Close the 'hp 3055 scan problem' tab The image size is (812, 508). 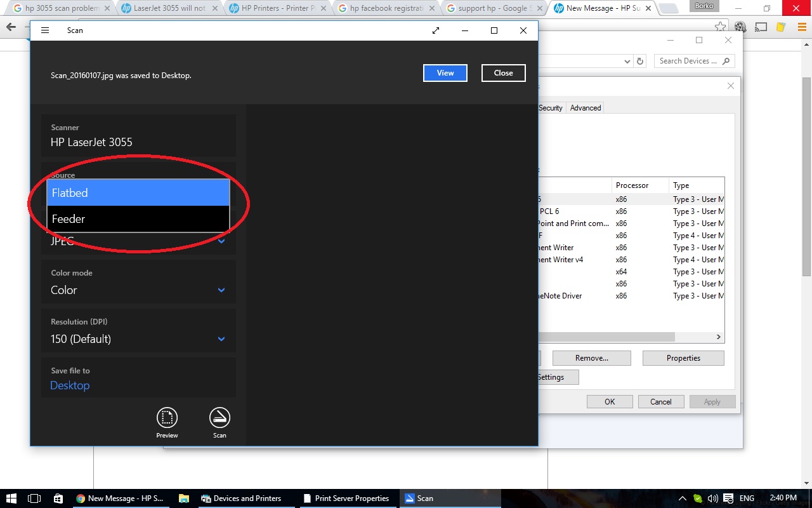coord(107,9)
